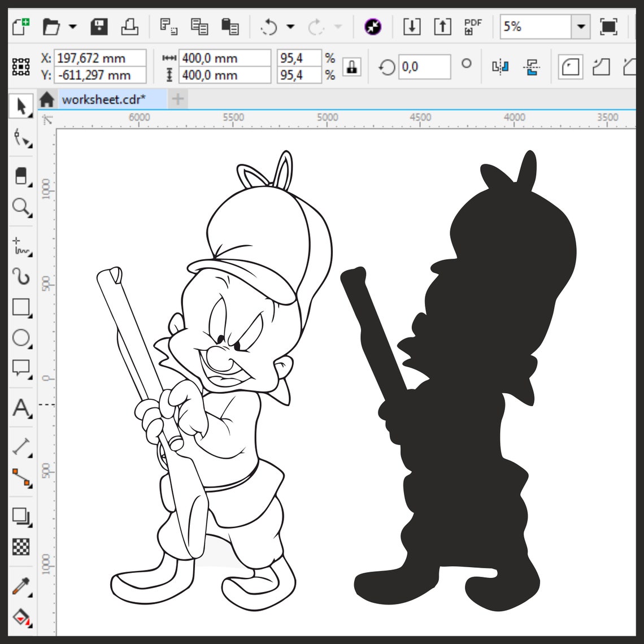Click the Import icon on the toolbar
The height and width of the screenshot is (644, 644).
tap(412, 26)
